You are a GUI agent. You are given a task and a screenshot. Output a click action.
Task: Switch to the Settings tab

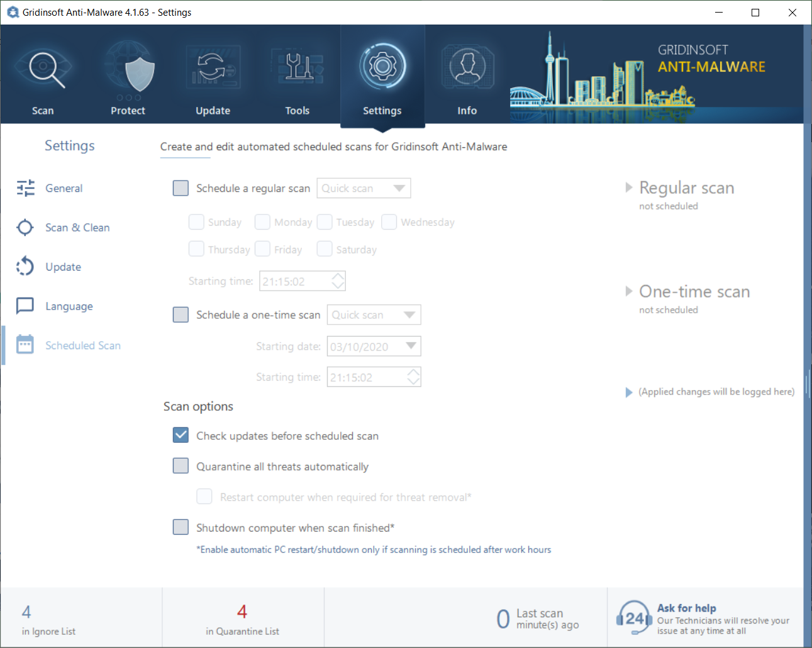[382, 75]
